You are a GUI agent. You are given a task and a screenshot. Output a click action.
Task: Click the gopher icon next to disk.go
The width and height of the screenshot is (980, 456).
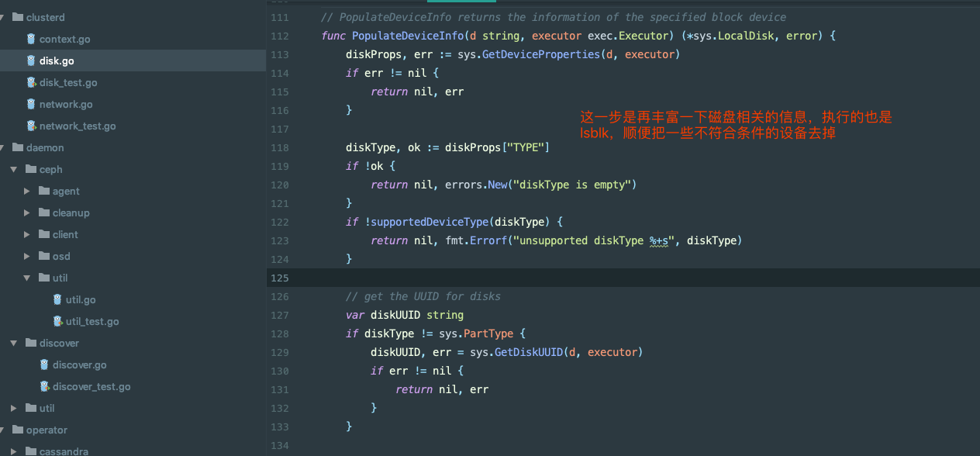tap(31, 60)
